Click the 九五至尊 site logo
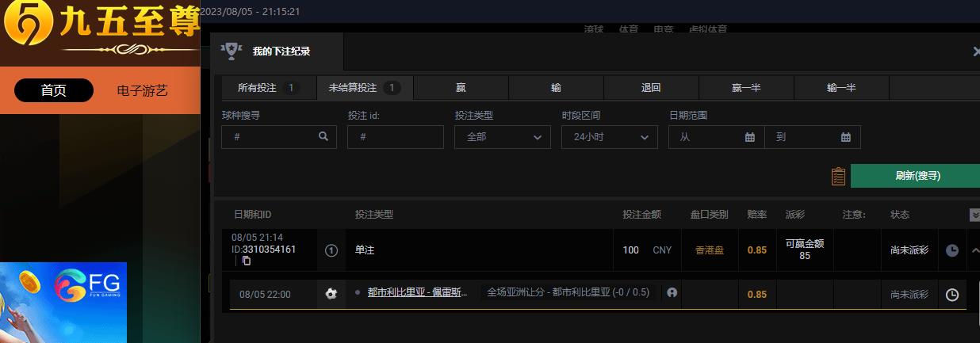 (100, 28)
